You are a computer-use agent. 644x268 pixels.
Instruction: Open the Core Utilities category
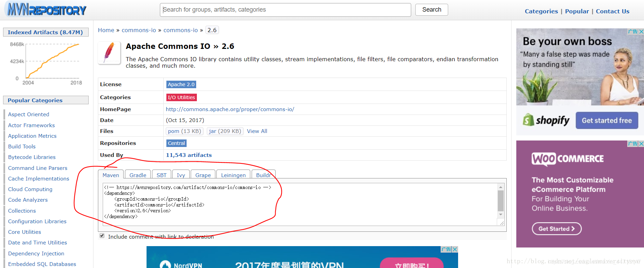25,232
